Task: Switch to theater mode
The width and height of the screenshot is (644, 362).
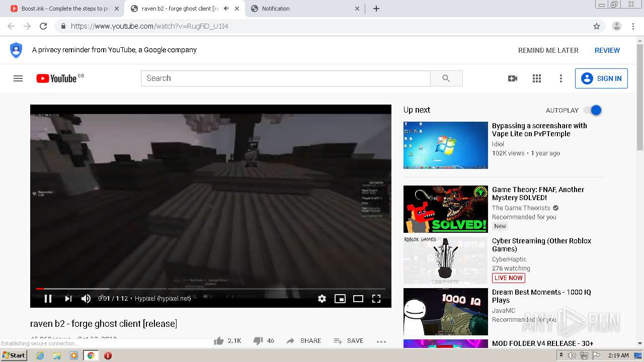Action: point(358,299)
